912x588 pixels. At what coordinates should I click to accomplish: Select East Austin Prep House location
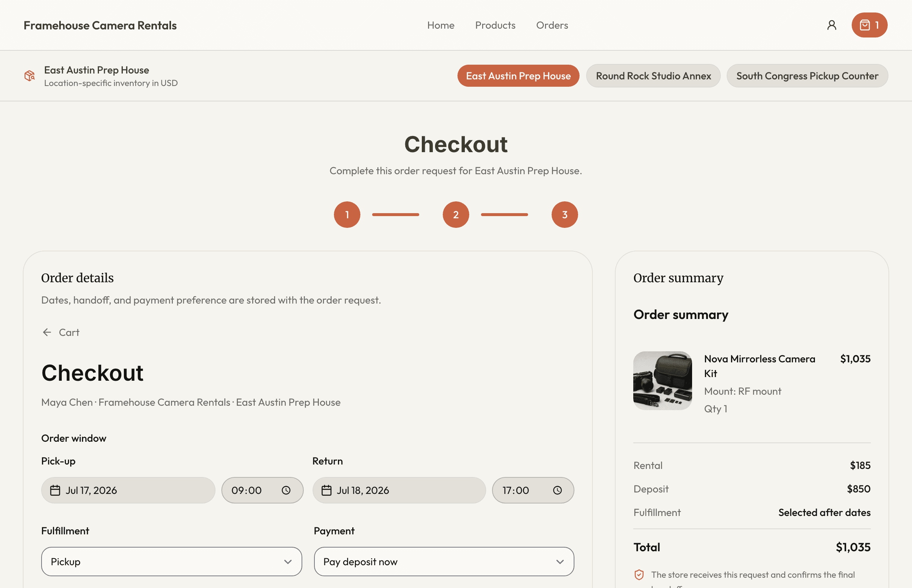coord(518,76)
